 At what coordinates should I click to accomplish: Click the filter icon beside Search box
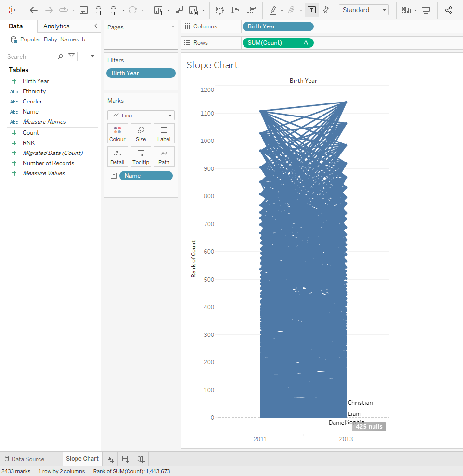click(72, 56)
